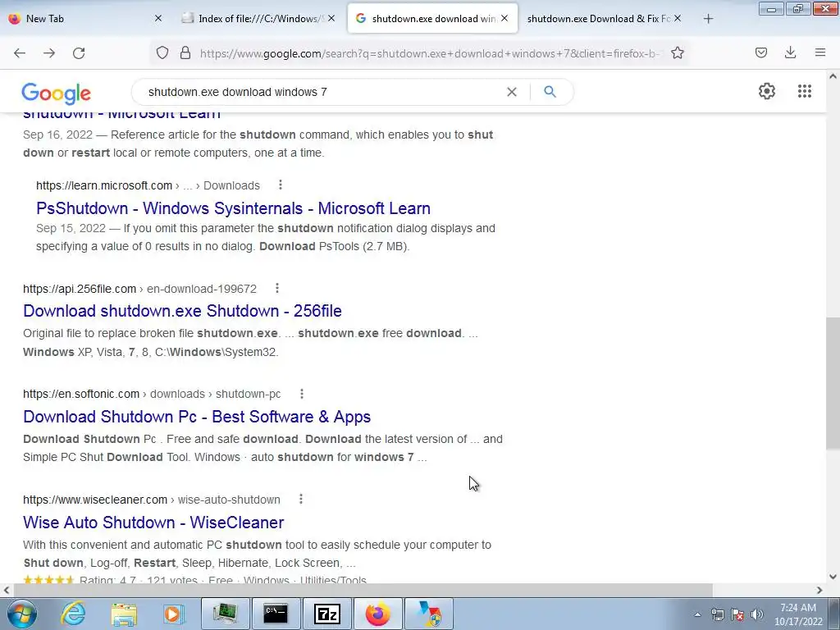Click horizontal scroll left arrow

[6, 590]
